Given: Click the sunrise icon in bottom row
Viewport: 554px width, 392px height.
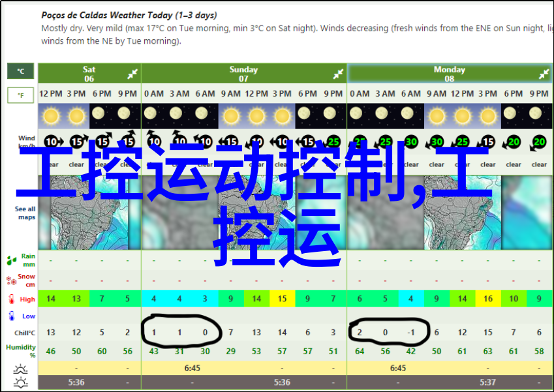Looking at the screenshot, I should pyautogui.click(x=20, y=383).
